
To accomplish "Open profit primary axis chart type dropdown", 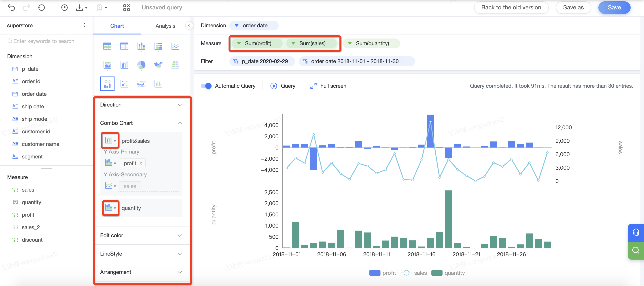I will point(110,163).
